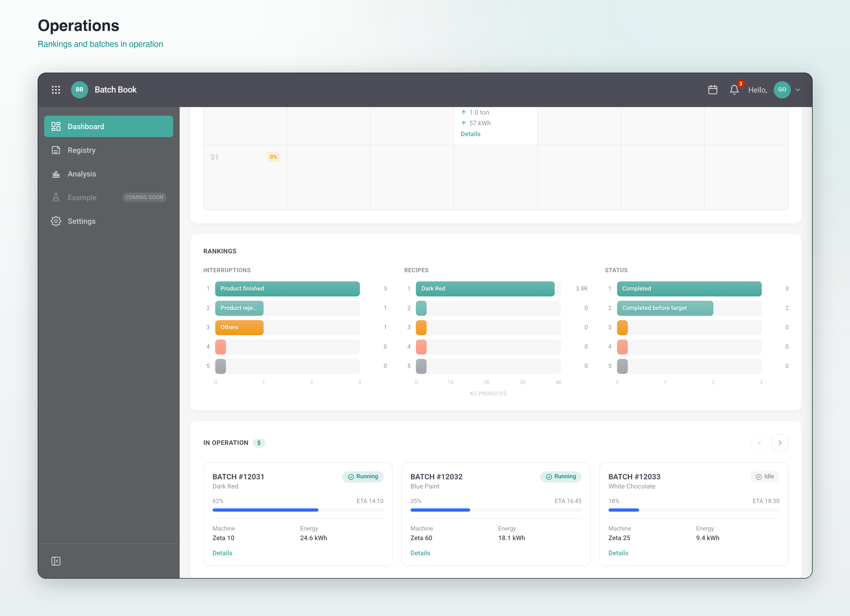Click Running status on Batch #12032

click(561, 476)
